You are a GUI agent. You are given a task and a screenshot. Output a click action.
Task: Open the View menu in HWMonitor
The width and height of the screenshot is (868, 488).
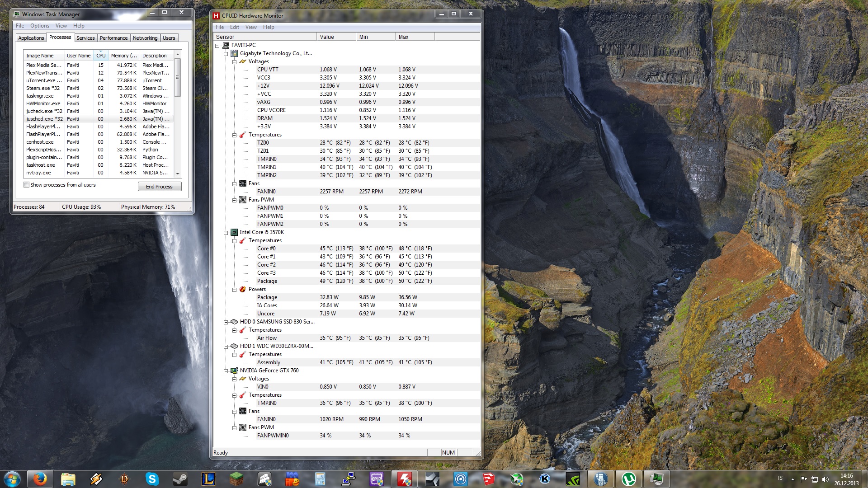pos(251,27)
